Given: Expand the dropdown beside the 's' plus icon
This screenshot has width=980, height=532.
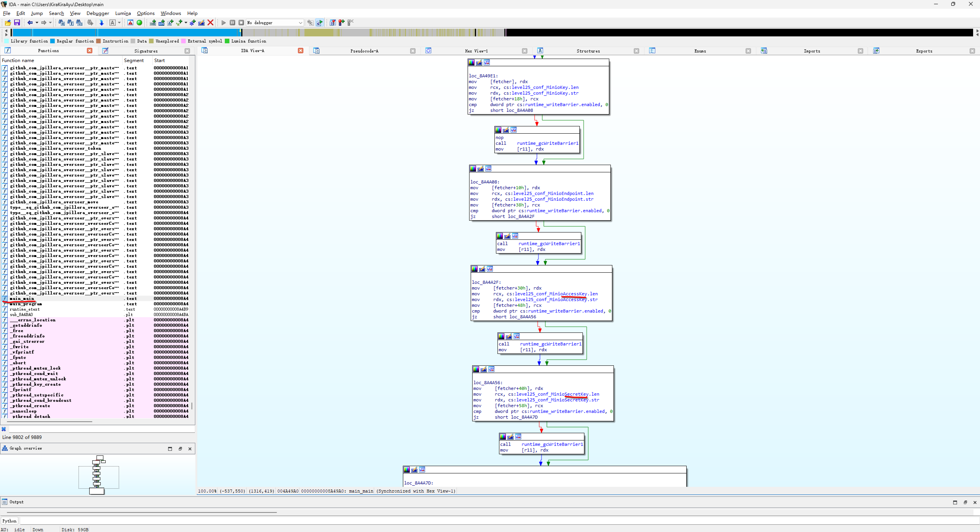Looking at the screenshot, I should point(186,23).
